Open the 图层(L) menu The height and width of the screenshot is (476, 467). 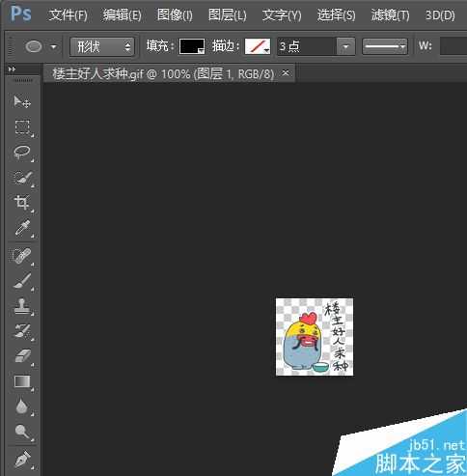pyautogui.click(x=227, y=14)
